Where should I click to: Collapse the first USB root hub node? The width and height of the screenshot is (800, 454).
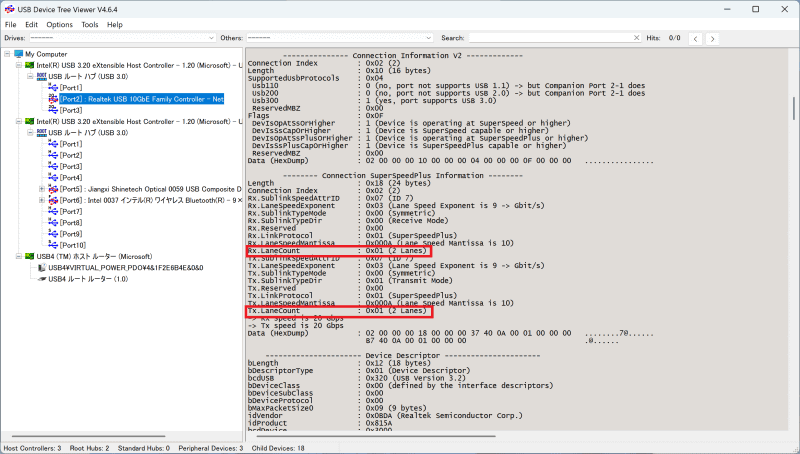click(x=30, y=77)
